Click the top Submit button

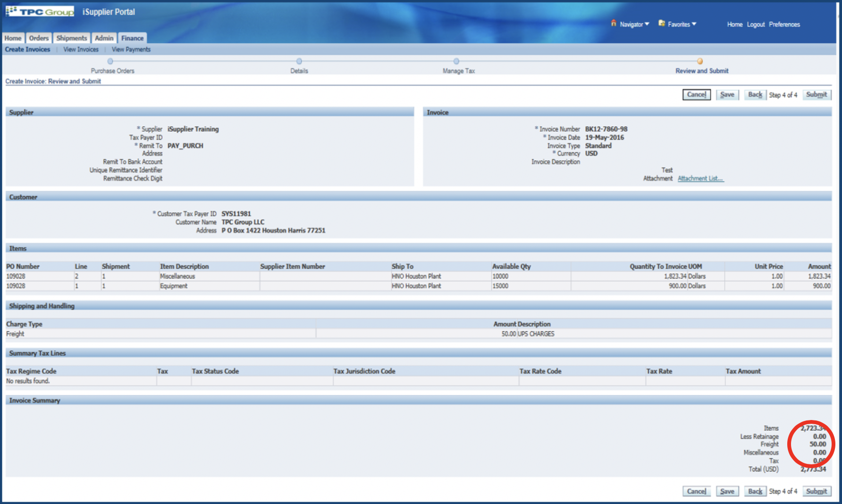tap(817, 95)
